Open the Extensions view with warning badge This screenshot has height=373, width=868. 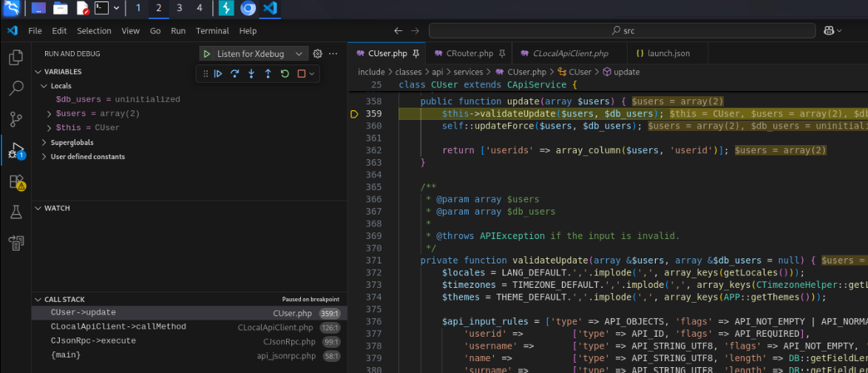pyautogui.click(x=16, y=182)
